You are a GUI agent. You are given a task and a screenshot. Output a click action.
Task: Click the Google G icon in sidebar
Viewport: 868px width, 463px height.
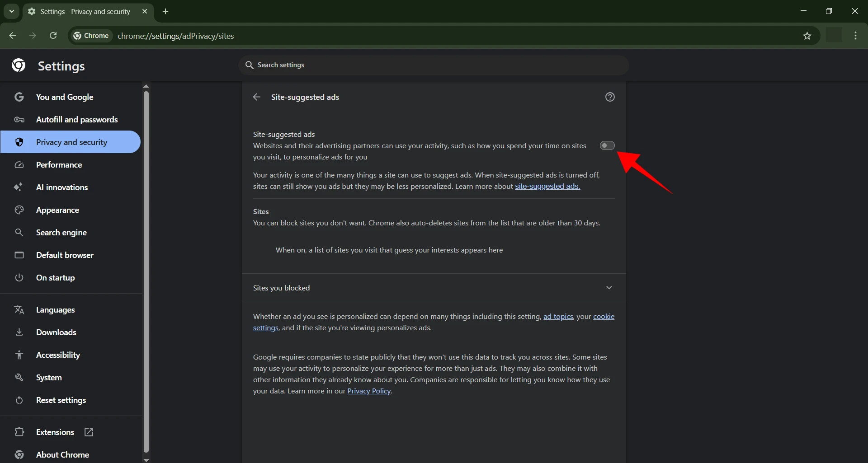[19, 97]
